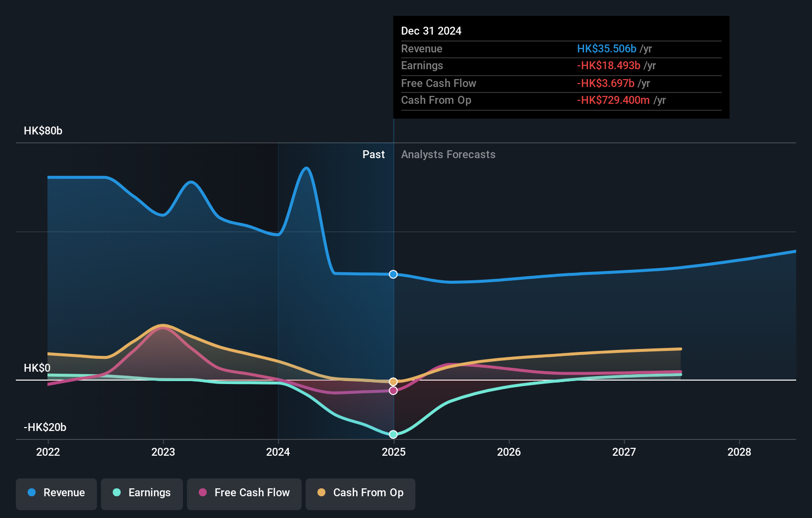Click the orange Cash From Op legend dot
The width and height of the screenshot is (812, 518).
[320, 493]
